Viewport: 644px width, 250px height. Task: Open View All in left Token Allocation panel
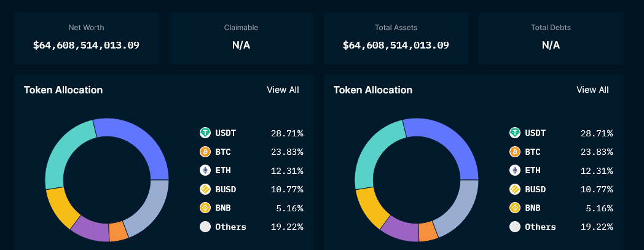[283, 90]
